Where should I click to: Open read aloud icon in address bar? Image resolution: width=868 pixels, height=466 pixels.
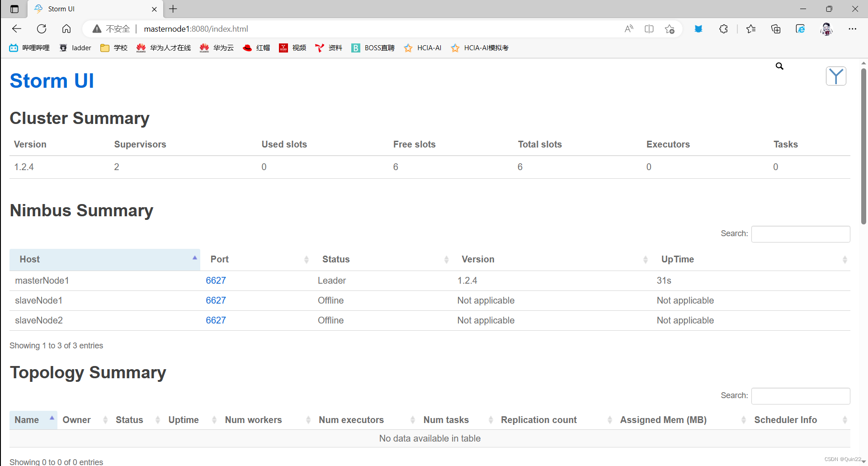[x=629, y=29]
